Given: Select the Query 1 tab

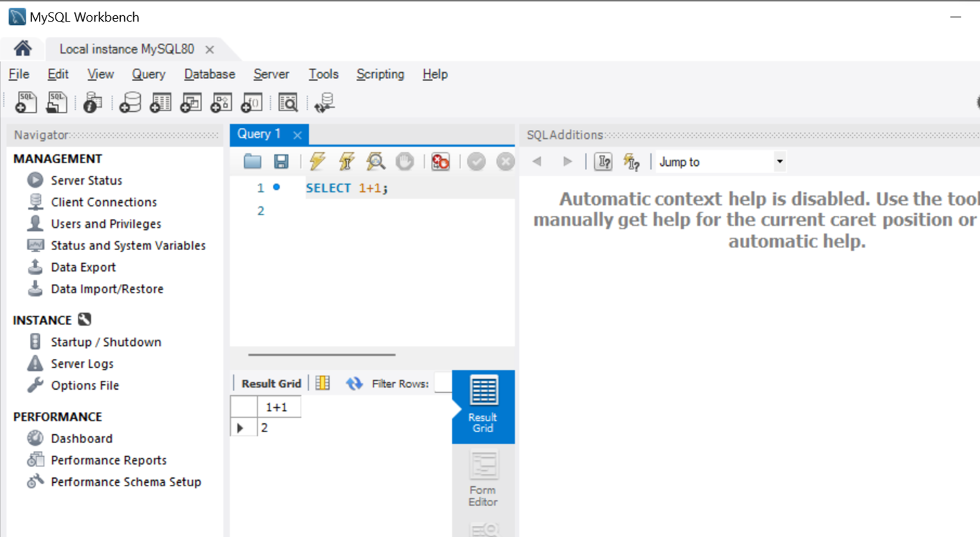Looking at the screenshot, I should point(260,134).
